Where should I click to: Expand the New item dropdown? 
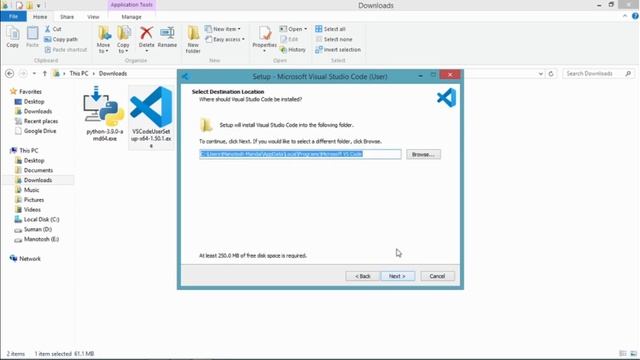pos(223,29)
